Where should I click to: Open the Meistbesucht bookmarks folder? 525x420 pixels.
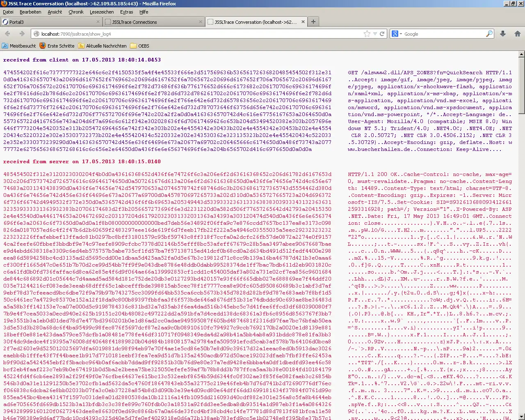tap(19, 46)
